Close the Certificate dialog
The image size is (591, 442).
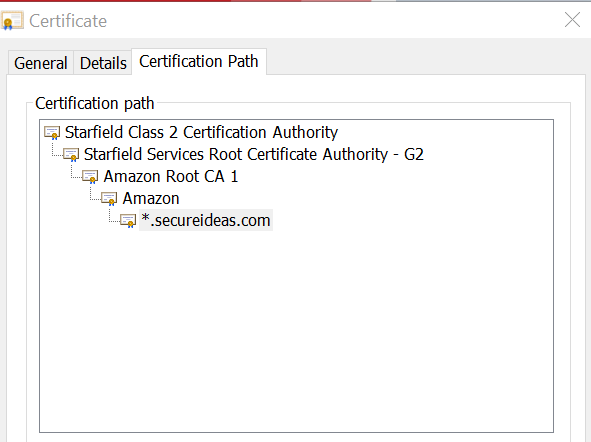click(572, 20)
